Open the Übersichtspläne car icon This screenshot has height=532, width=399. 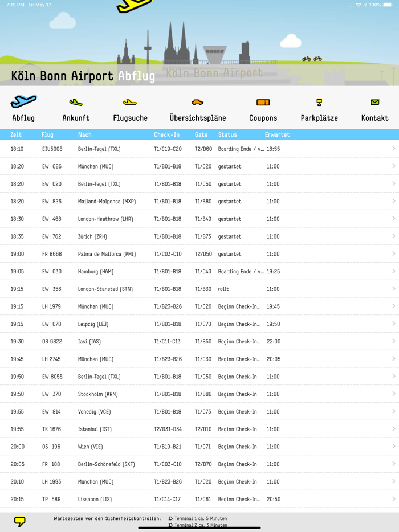(197, 102)
